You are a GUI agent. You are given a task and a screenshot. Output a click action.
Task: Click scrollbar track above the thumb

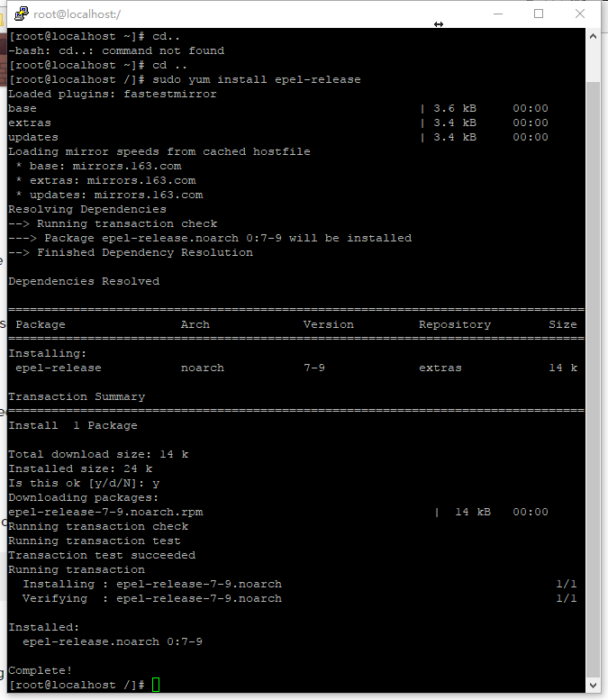pos(593,63)
